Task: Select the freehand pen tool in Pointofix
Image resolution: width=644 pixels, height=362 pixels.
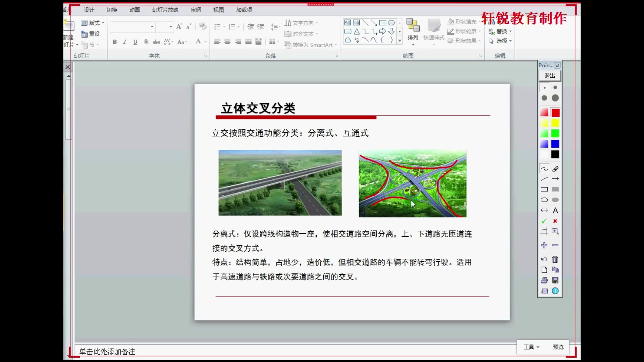Action: tap(544, 169)
